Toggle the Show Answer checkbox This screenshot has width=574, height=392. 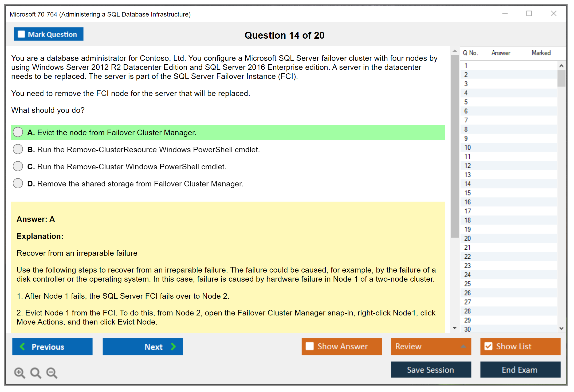(310, 346)
